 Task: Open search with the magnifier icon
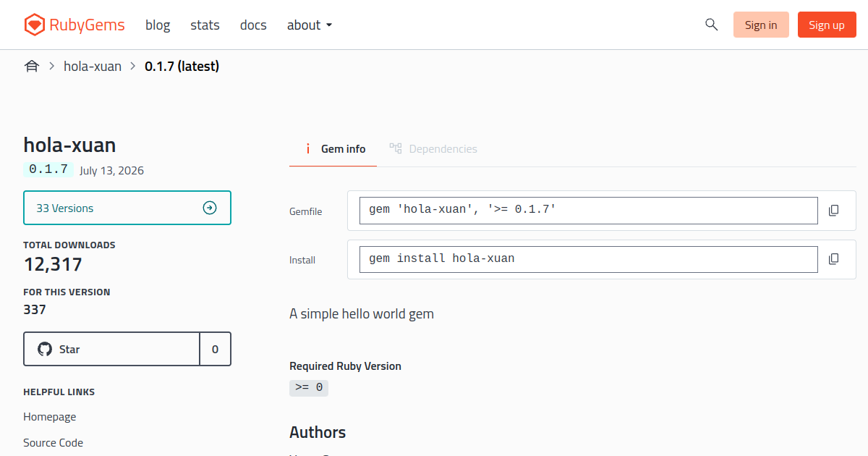tap(711, 25)
